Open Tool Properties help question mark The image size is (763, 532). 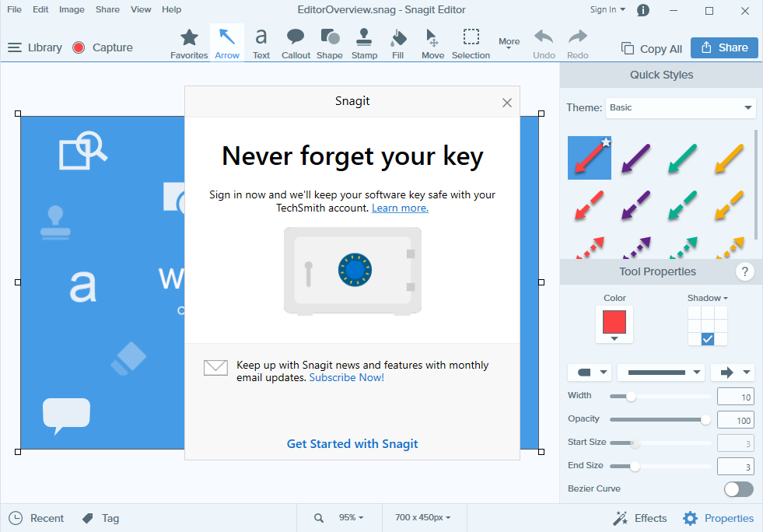tap(744, 271)
